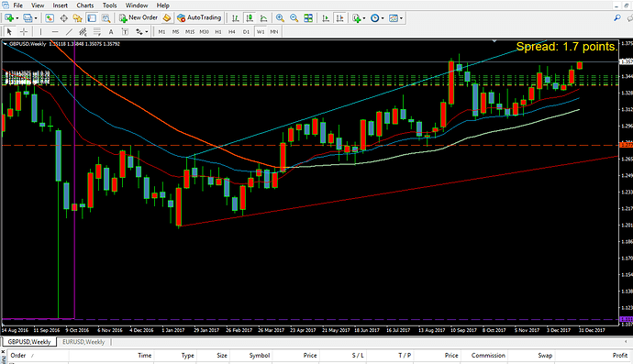Select the Crosshair tool

[x=24, y=31]
